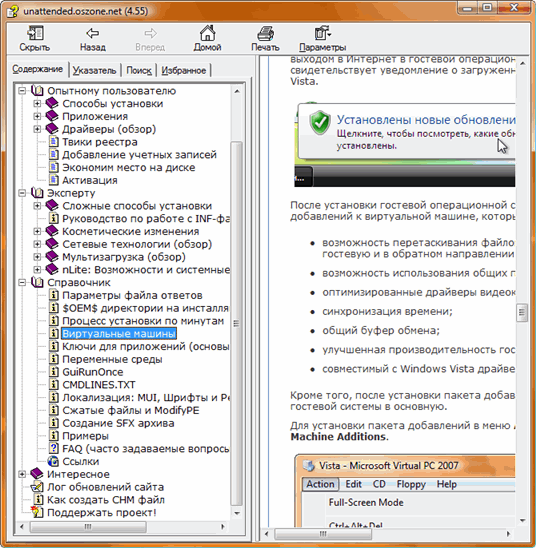Select Full-Screen Mode in Virtual PC screenshot
The image size is (536, 548).
(366, 502)
